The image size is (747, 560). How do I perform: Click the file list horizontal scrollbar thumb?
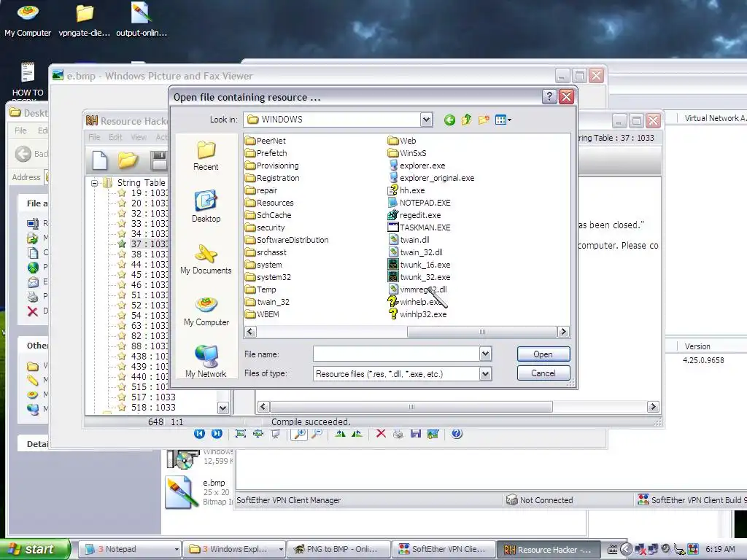[481, 332]
